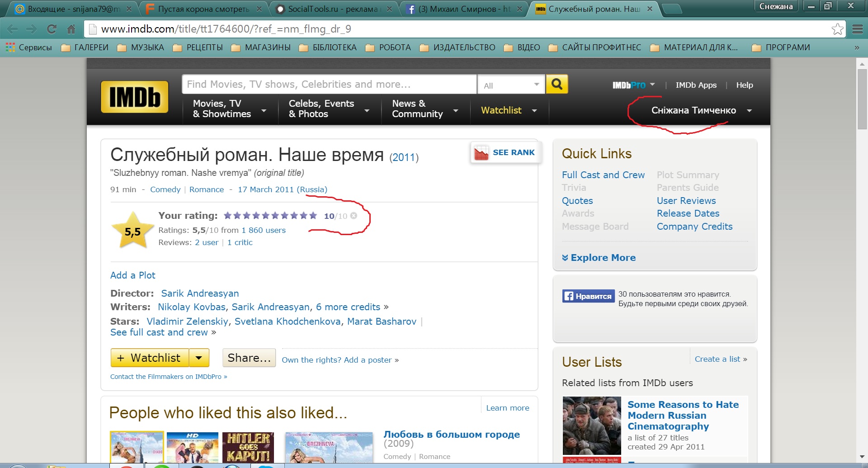Set rating to the fifth star
868x468 pixels.
(x=265, y=216)
